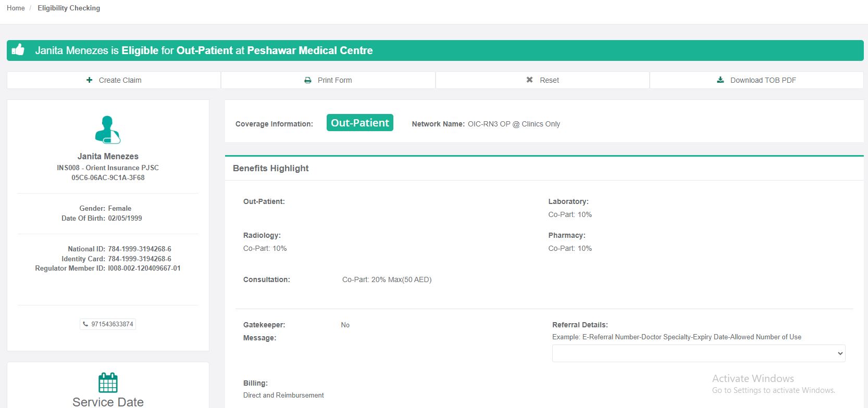The height and width of the screenshot is (408, 868).
Task: Open Eligibility Checking breadcrumb
Action: click(69, 8)
